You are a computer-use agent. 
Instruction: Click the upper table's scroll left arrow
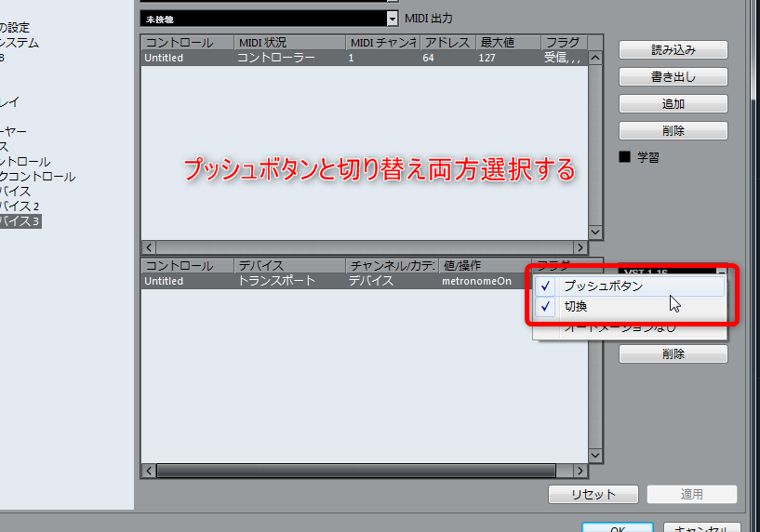tap(149, 247)
